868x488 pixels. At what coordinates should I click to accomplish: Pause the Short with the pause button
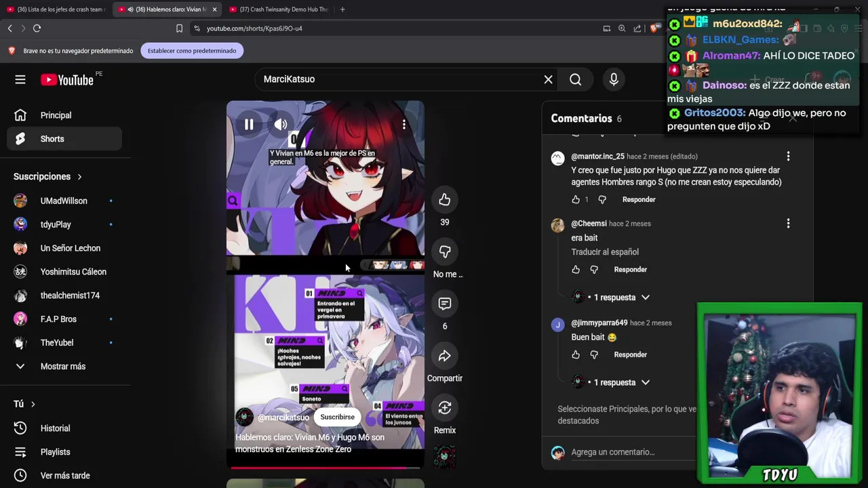[x=249, y=125]
